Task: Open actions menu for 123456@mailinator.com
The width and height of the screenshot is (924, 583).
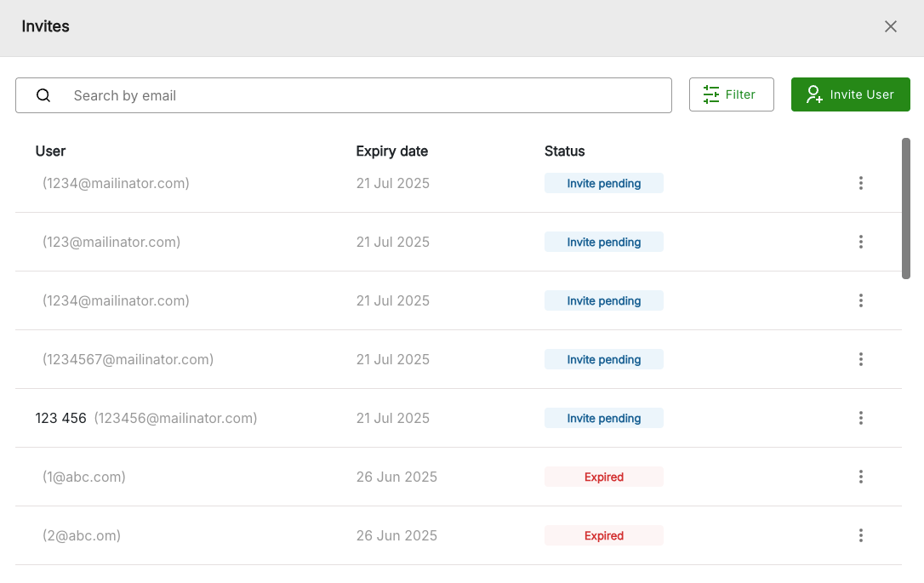Action: click(x=860, y=418)
